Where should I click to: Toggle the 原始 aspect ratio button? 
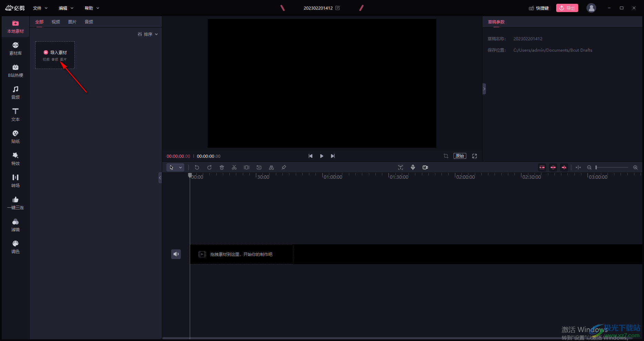tap(460, 156)
